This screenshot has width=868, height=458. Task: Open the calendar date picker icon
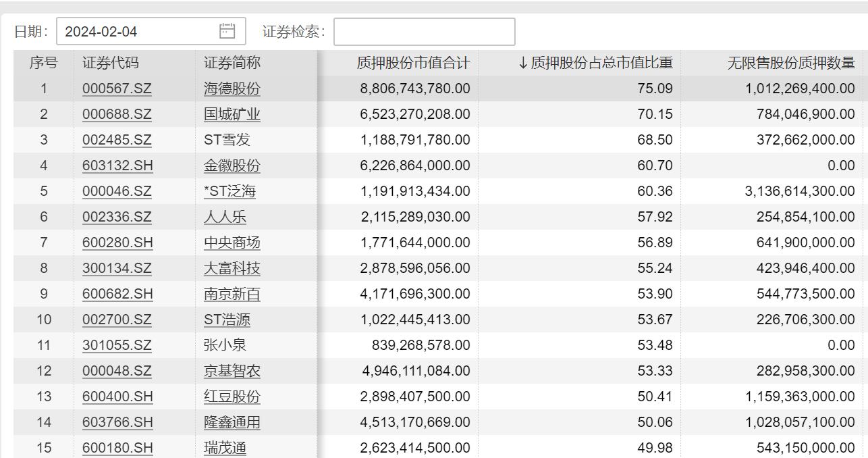tap(227, 30)
